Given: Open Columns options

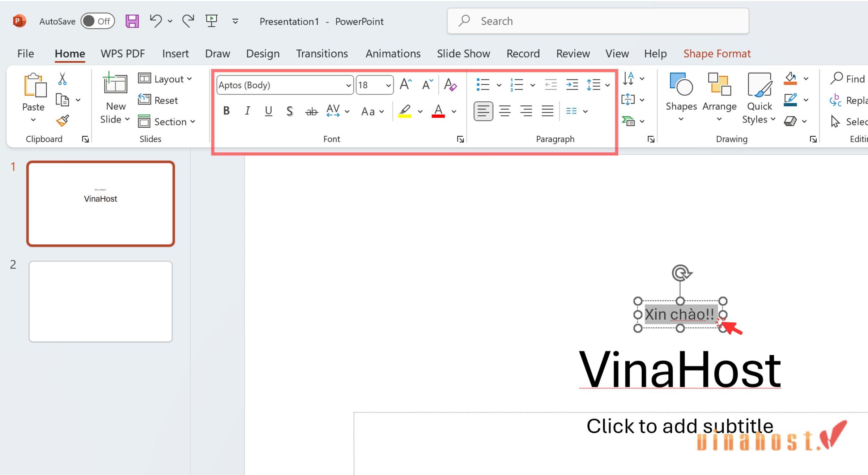Looking at the screenshot, I should click(x=576, y=111).
